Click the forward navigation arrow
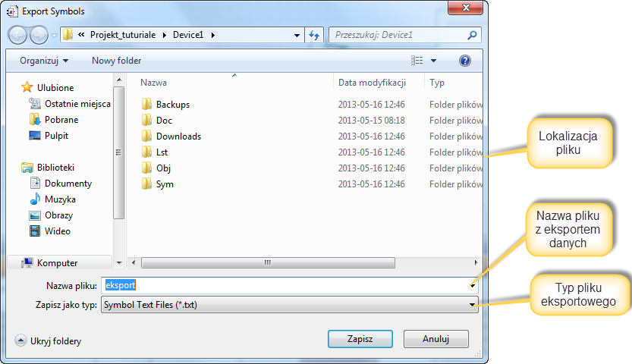This screenshot has height=364, width=632. 39,35
